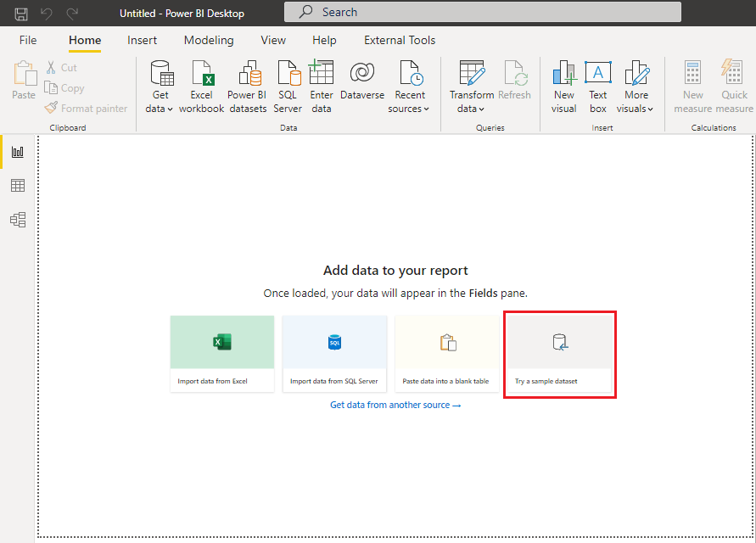Create a New measure
756x543 pixels.
point(693,87)
